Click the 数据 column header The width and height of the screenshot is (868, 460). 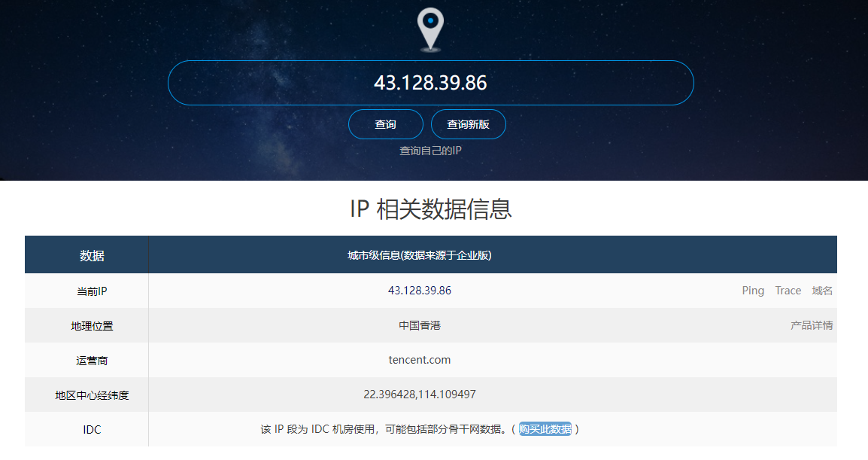tap(92, 255)
